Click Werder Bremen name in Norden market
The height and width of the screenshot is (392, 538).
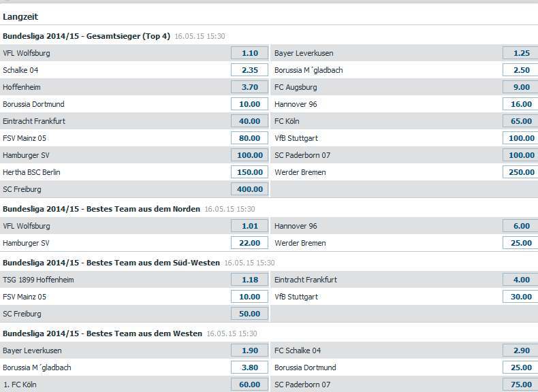(300, 243)
